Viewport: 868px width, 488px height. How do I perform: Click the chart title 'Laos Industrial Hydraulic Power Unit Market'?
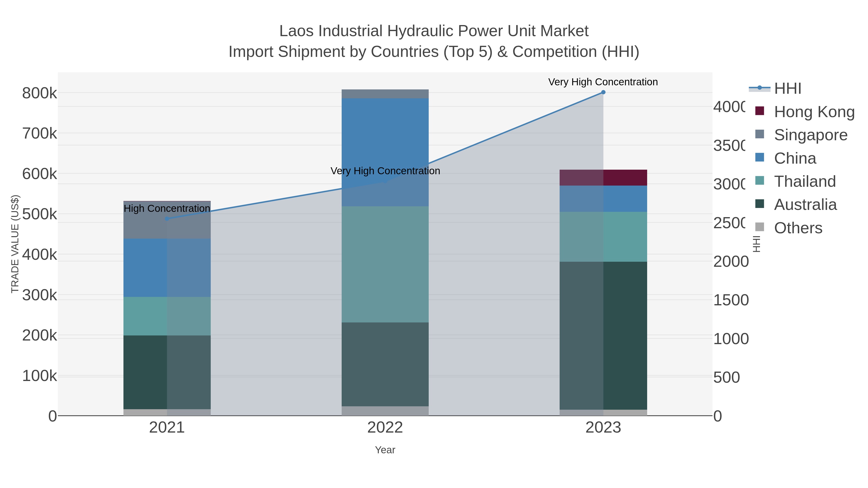coord(434,31)
